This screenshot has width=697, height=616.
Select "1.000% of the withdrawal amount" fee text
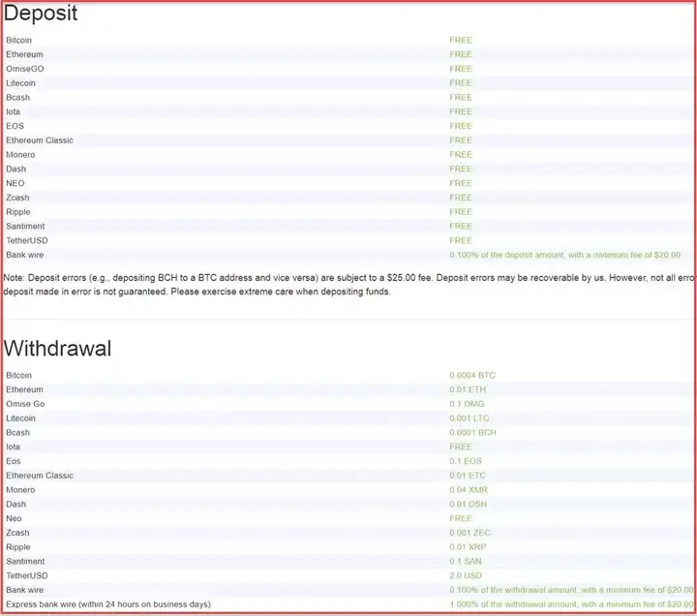coord(571,604)
